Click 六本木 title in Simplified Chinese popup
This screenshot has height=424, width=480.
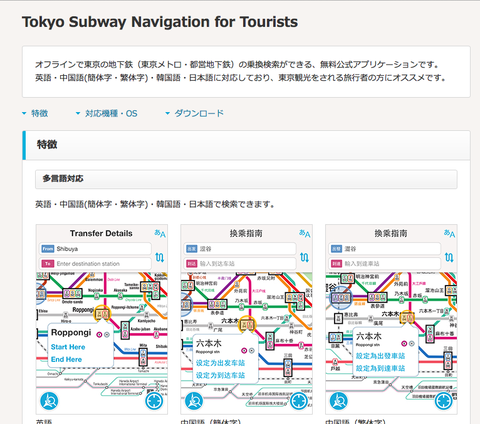coord(209,343)
